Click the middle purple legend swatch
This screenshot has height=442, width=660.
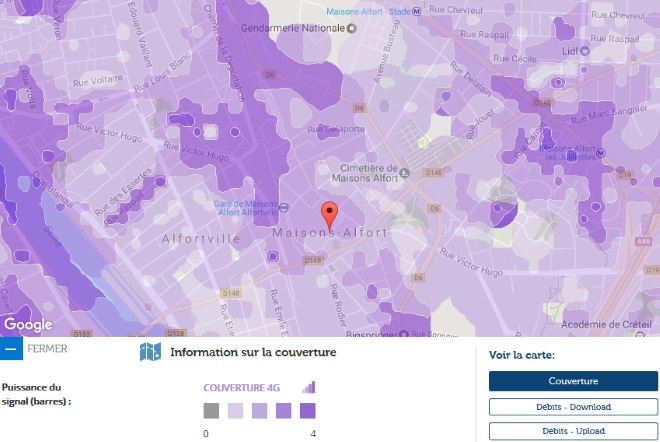click(259, 410)
